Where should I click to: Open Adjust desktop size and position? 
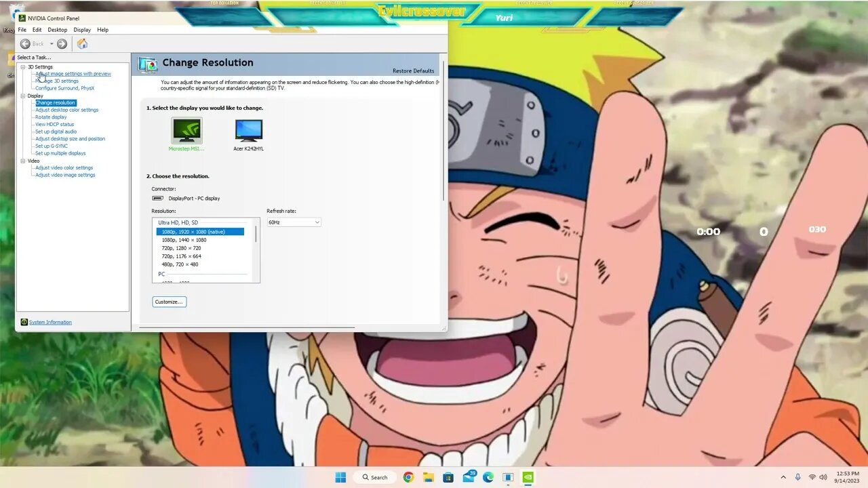click(70, 139)
